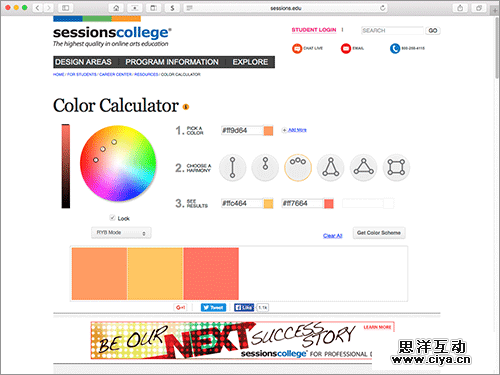Viewport: 500px width, 375px height.
Task: Click into the Search input field
Action: [392, 31]
